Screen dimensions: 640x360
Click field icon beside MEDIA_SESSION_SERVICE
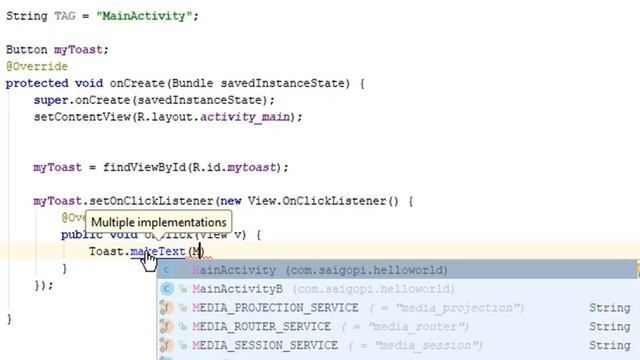click(x=167, y=345)
